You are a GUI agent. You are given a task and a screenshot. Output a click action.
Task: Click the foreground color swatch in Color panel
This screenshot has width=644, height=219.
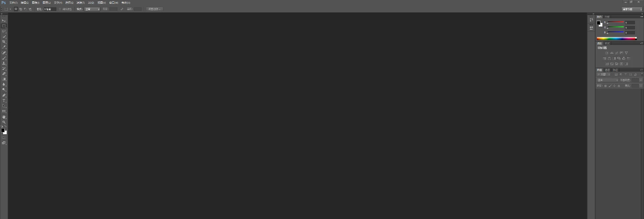pyautogui.click(x=599, y=23)
